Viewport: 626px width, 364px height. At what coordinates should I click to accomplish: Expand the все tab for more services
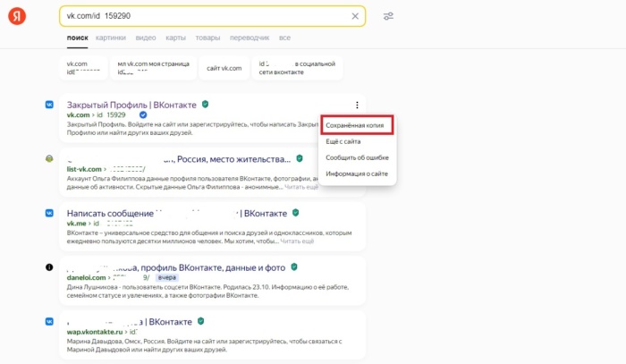(284, 38)
